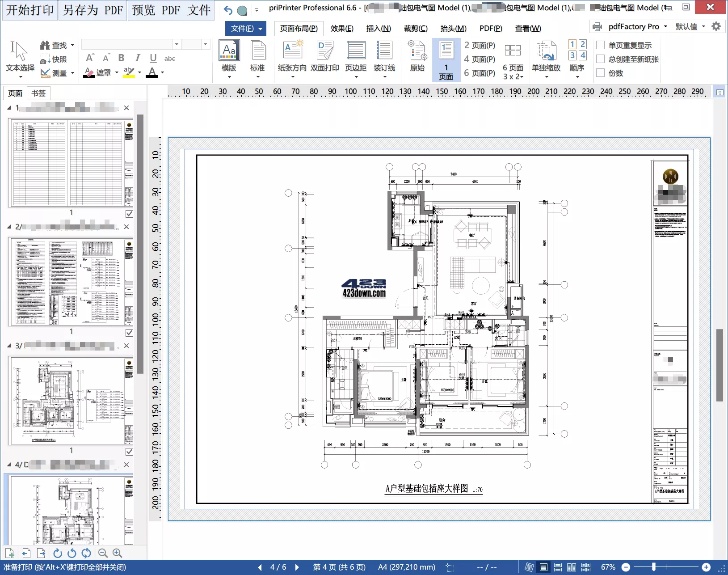Click 另存为 PDF save button
Screen dimensions: 728x575
pos(93,10)
